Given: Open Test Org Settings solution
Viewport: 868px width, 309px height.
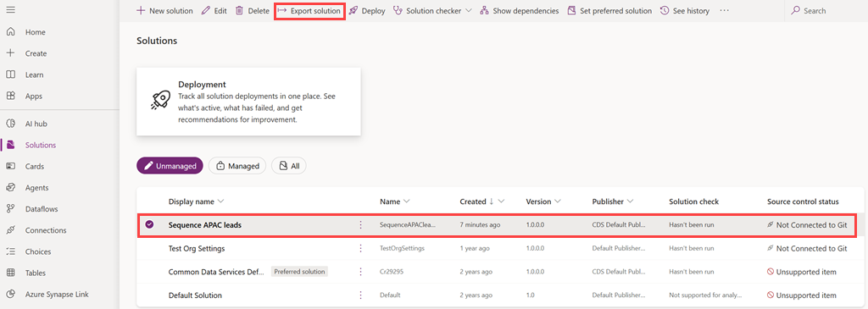Looking at the screenshot, I should pos(197,249).
